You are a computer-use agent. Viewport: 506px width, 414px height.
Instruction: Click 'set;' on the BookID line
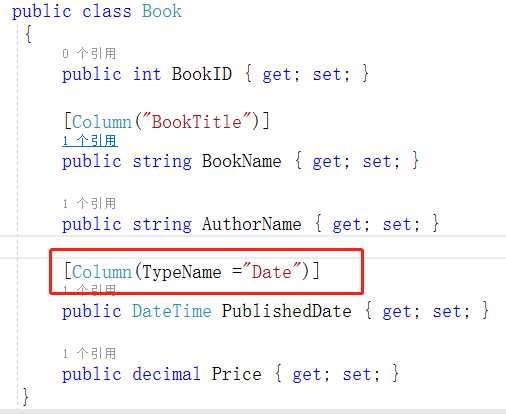coord(331,74)
